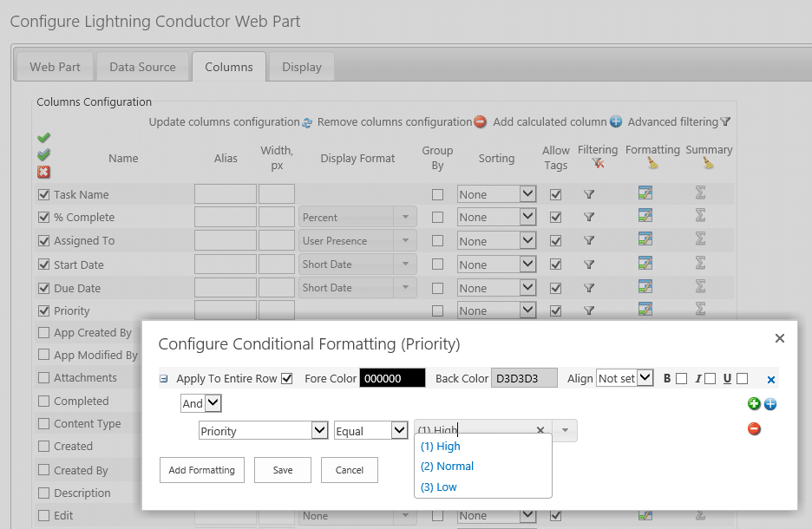Click the Add Formatting button
The width and height of the screenshot is (812, 529).
tap(202, 470)
